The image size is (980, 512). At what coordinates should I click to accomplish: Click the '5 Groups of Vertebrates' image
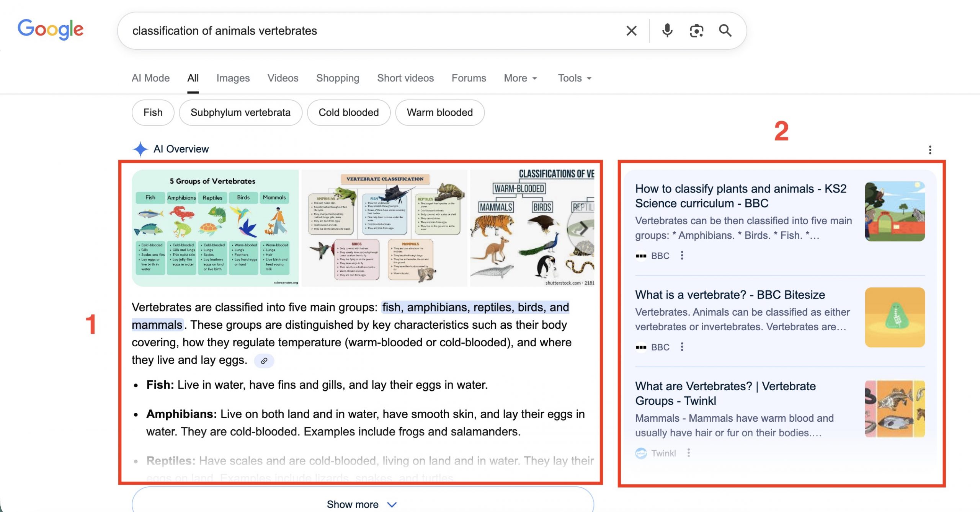click(x=215, y=228)
